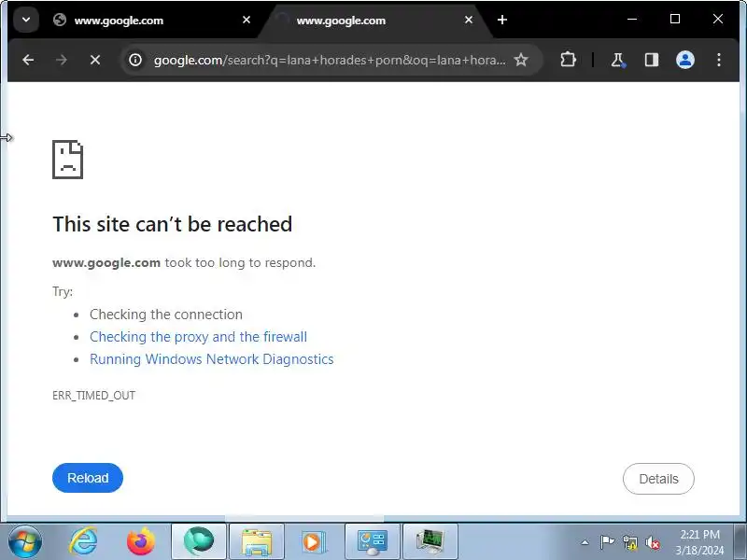The image size is (747, 560).
Task: Maximize the Chrome window
Action: [x=675, y=19]
